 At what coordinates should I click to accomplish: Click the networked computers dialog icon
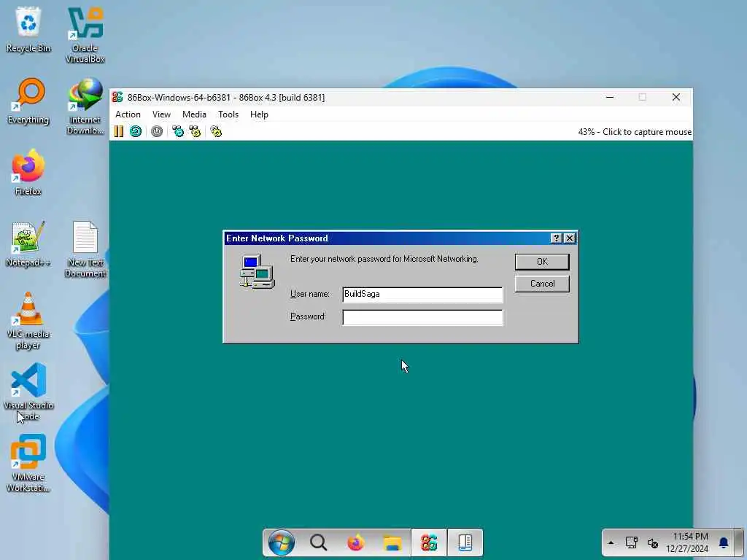coord(258,271)
